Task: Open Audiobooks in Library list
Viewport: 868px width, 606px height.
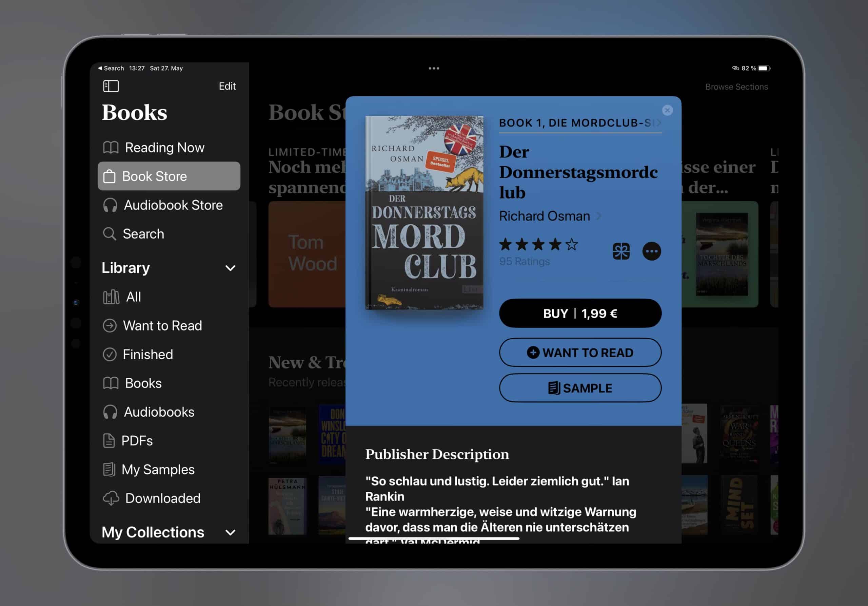Action: coord(169,412)
